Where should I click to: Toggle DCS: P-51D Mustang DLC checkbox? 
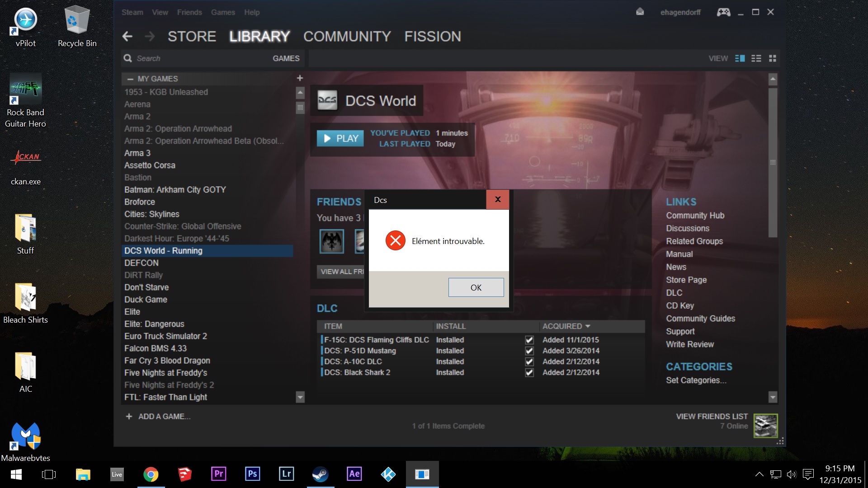tap(529, 351)
